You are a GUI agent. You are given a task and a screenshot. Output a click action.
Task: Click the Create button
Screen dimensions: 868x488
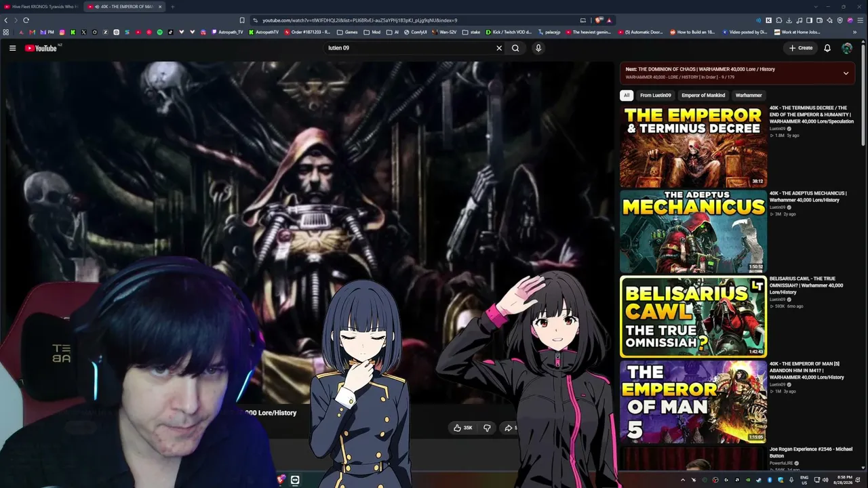(801, 48)
